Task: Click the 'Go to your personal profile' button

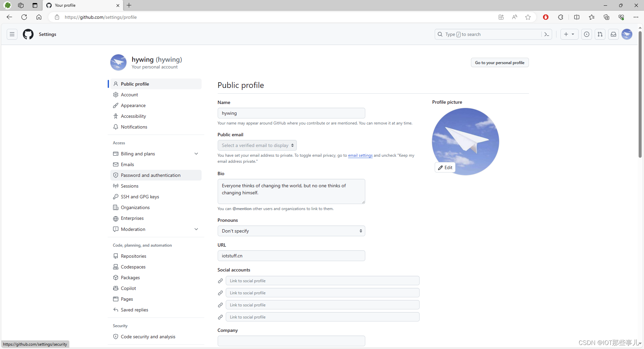Action: pyautogui.click(x=499, y=62)
